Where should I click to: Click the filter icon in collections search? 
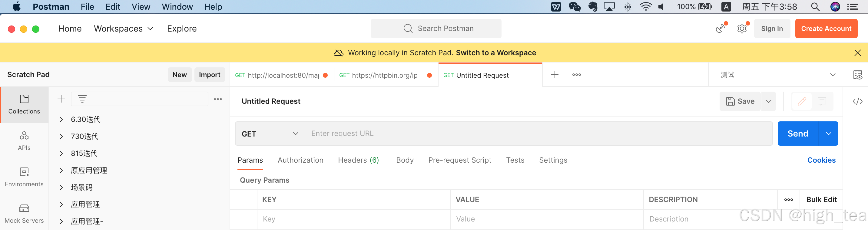[x=82, y=99]
